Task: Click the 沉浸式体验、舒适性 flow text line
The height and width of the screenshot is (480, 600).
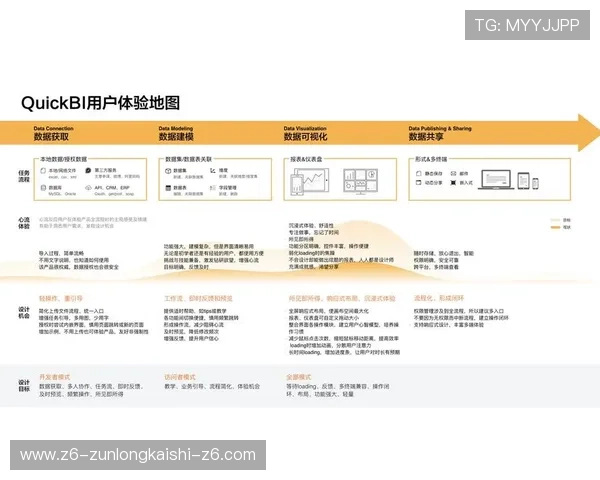Action: (x=311, y=226)
